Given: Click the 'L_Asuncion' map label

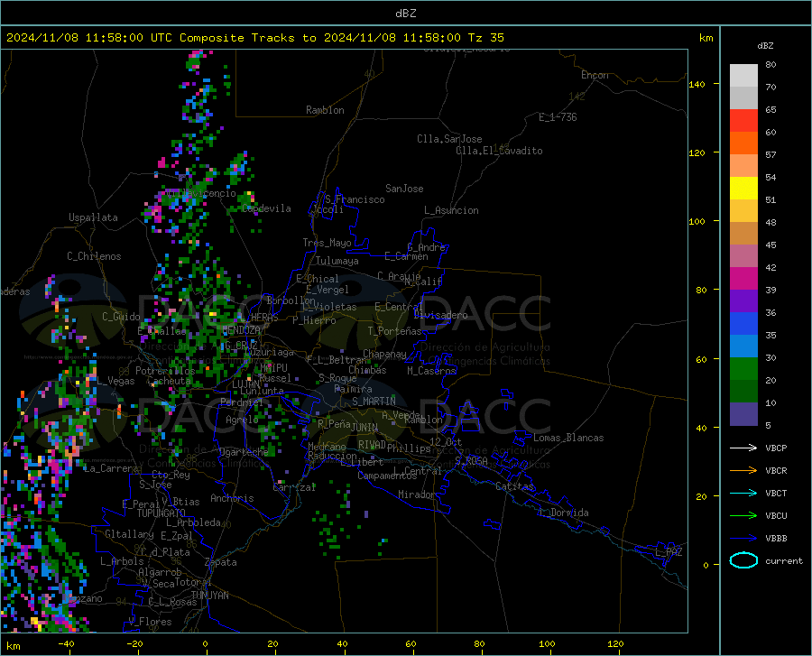Looking at the screenshot, I should pyautogui.click(x=451, y=210).
